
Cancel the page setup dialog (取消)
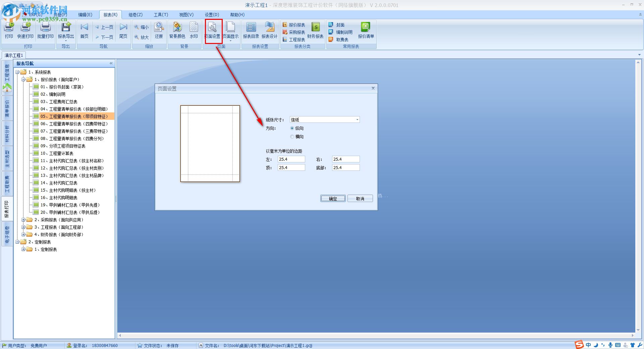[x=360, y=199]
